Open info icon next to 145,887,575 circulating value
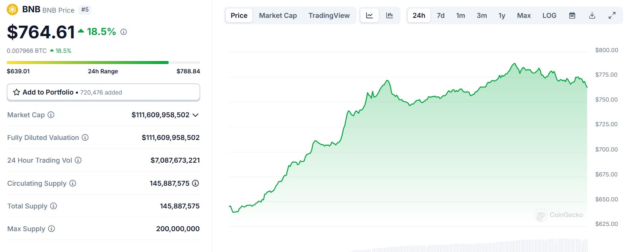 [x=195, y=183]
